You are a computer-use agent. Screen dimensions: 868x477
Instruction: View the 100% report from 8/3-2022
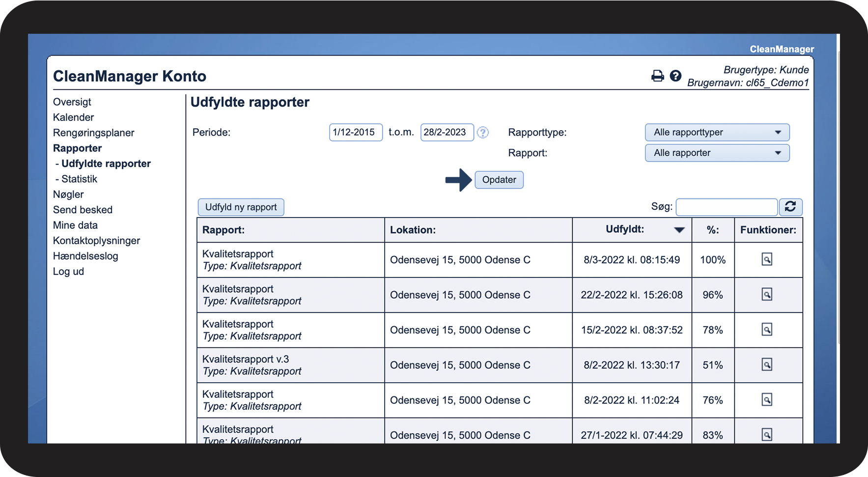(x=766, y=259)
